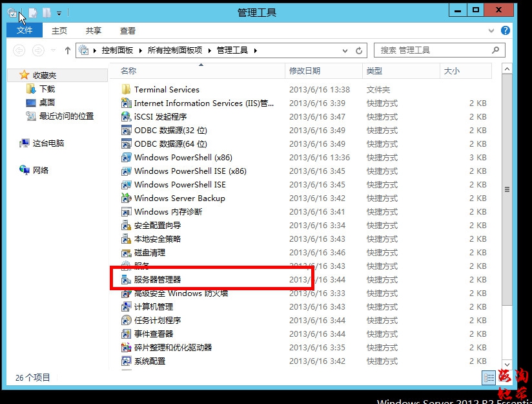Image resolution: width=532 pixels, height=404 pixels.
Task: Click the properties quick access toolbar icon
Action: pos(33,13)
